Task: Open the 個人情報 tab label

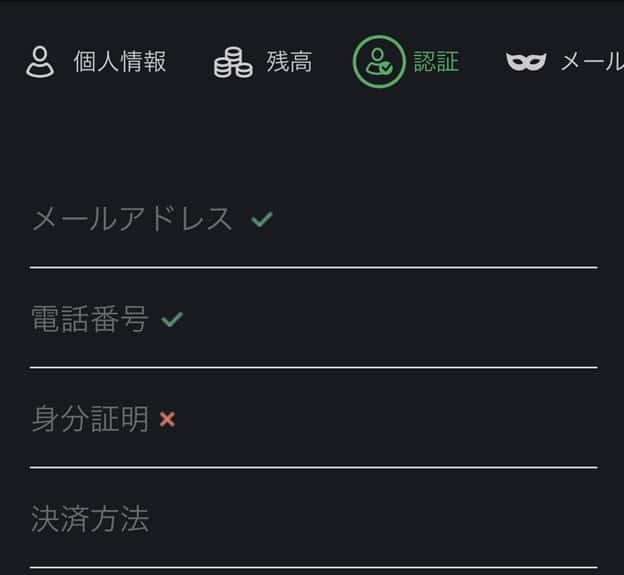Action: pos(120,62)
